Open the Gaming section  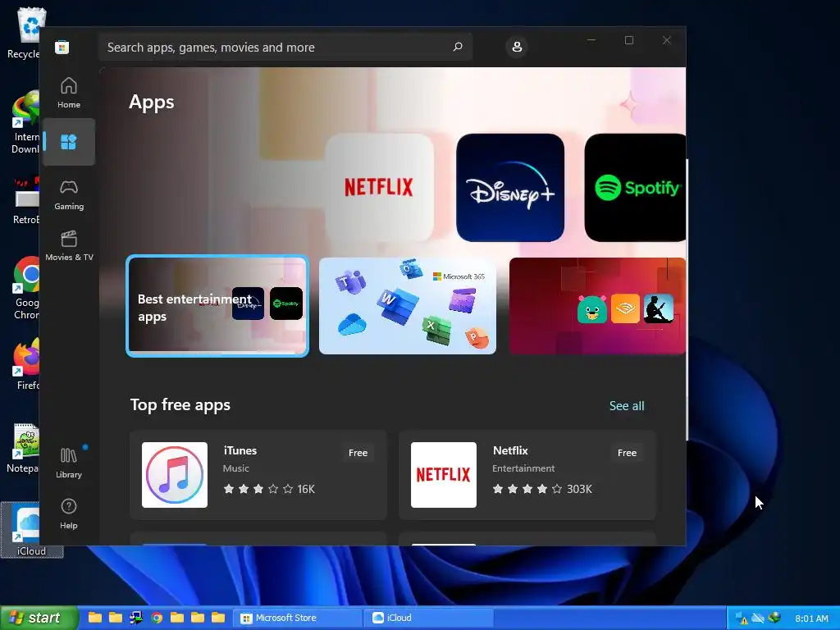tap(69, 195)
